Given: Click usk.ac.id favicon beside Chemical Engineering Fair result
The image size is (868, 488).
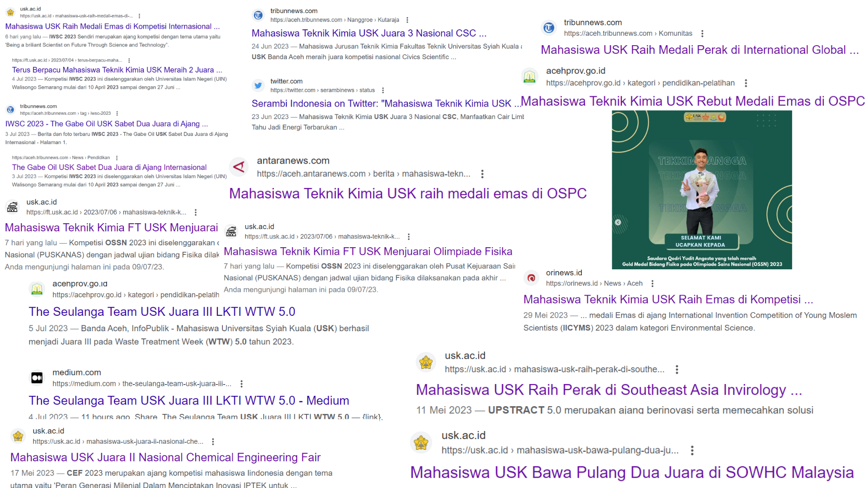Looking at the screenshot, I should pyautogui.click(x=18, y=436).
